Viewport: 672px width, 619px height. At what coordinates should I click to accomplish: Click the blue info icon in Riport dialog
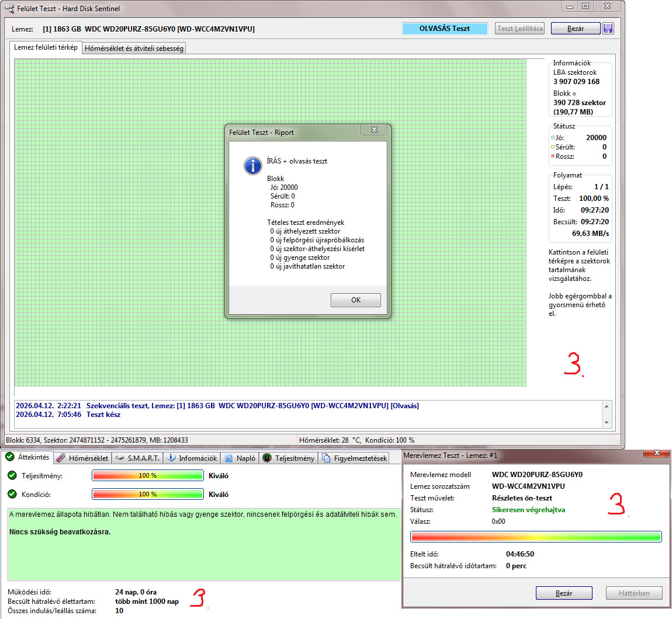point(253,165)
